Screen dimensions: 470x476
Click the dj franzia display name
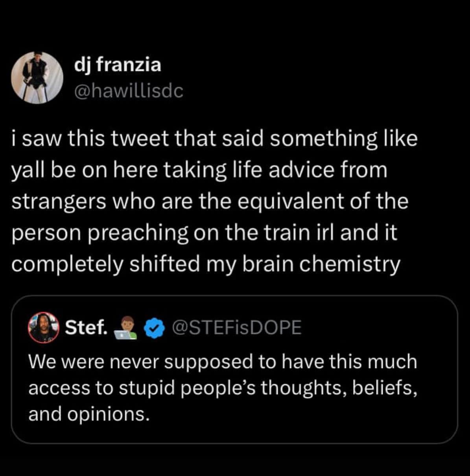(x=118, y=64)
